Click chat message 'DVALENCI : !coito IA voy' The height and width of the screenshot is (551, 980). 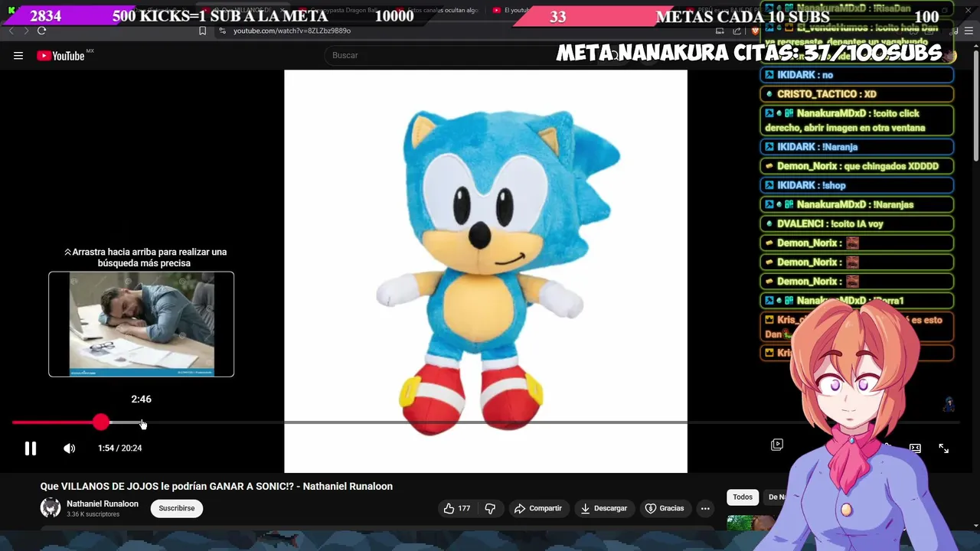pos(857,224)
